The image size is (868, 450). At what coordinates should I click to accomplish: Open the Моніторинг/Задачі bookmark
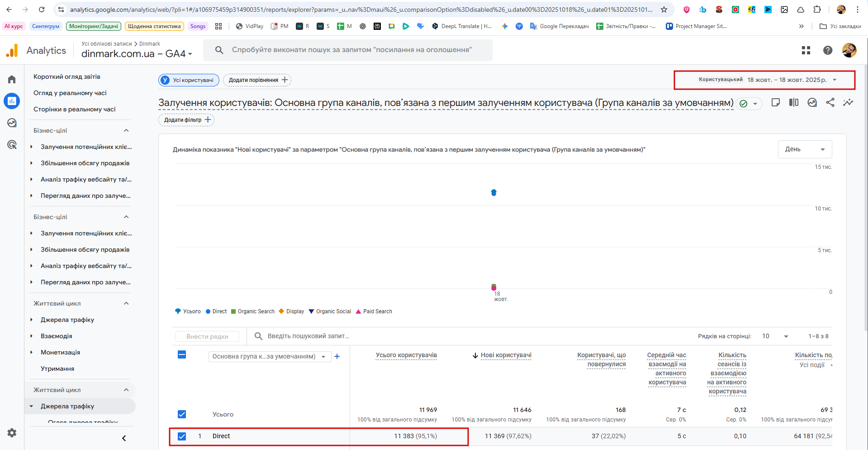94,26
